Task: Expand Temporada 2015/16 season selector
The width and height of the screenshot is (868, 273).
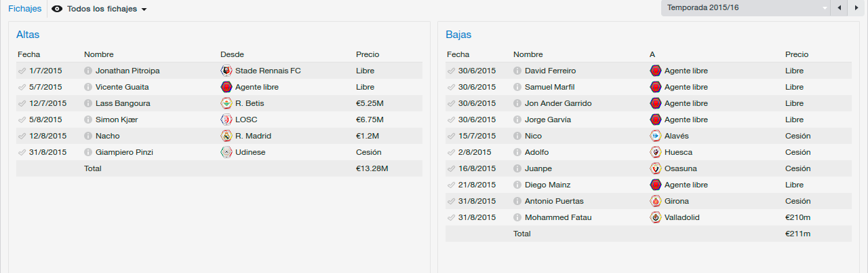Action: (746, 8)
